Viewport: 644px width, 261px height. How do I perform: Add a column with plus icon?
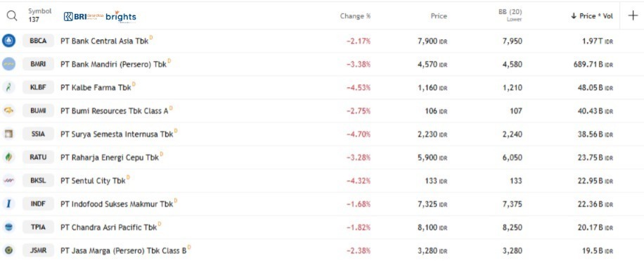click(633, 15)
